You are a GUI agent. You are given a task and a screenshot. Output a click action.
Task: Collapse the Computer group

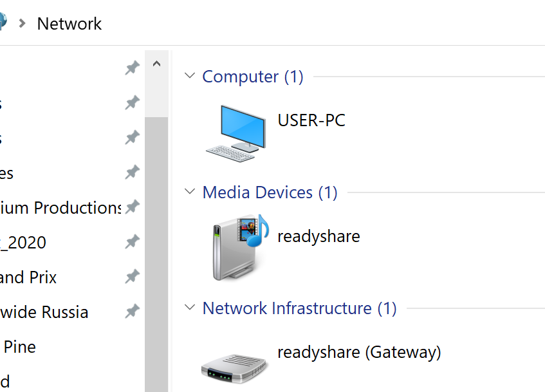[190, 76]
